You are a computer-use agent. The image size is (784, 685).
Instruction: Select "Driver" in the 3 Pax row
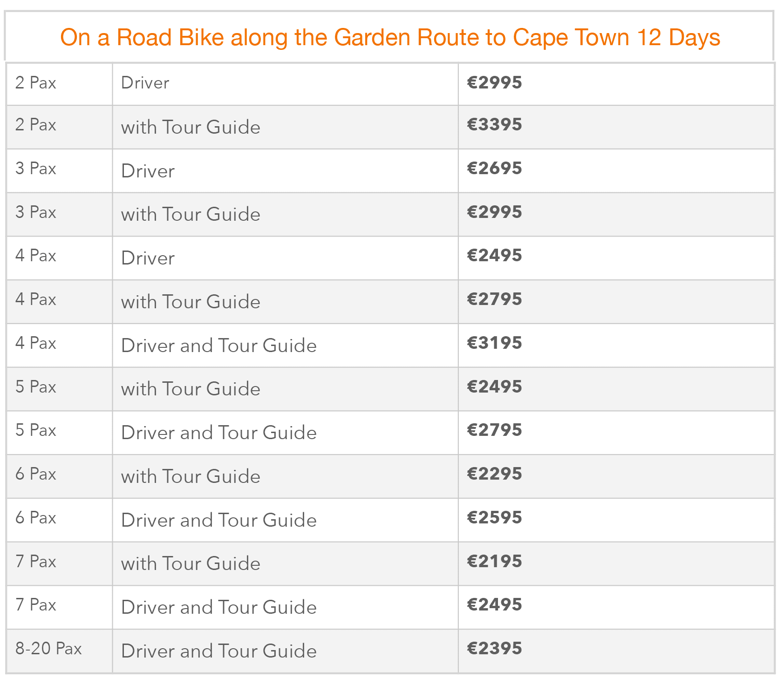point(148,171)
